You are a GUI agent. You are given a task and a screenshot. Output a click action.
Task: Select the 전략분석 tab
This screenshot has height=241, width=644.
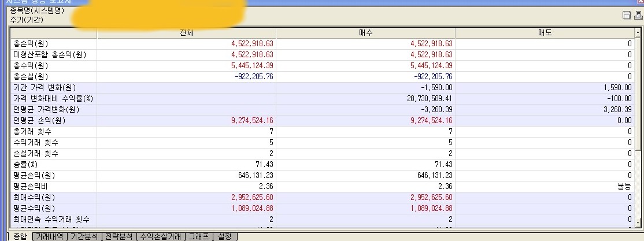tap(119, 236)
